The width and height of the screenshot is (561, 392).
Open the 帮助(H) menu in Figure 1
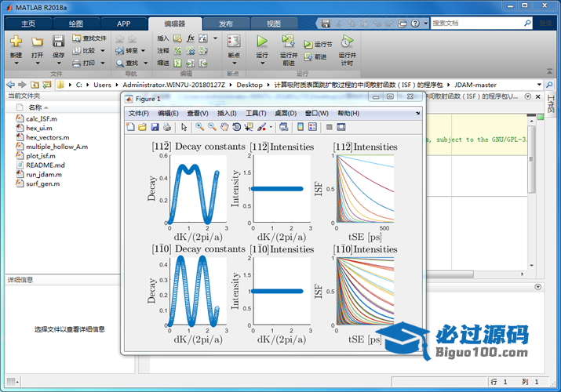(x=348, y=113)
